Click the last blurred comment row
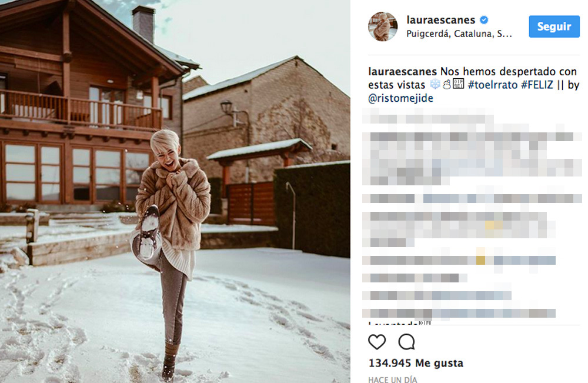The width and height of the screenshot is (588, 383). (x=459, y=313)
